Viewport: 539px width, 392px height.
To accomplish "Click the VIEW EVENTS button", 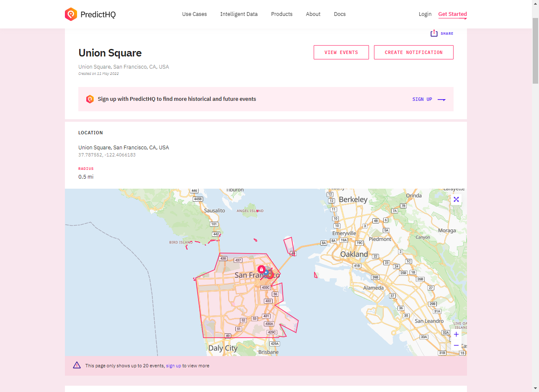I will [x=341, y=52].
